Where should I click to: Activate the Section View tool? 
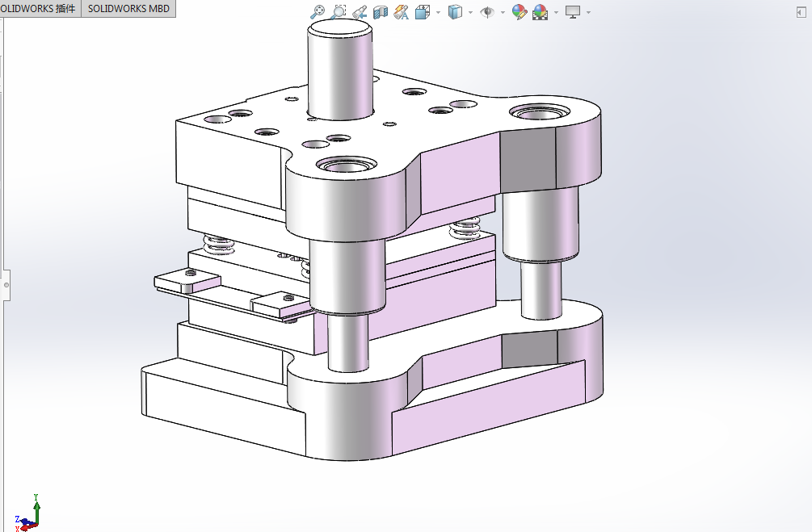(x=381, y=12)
